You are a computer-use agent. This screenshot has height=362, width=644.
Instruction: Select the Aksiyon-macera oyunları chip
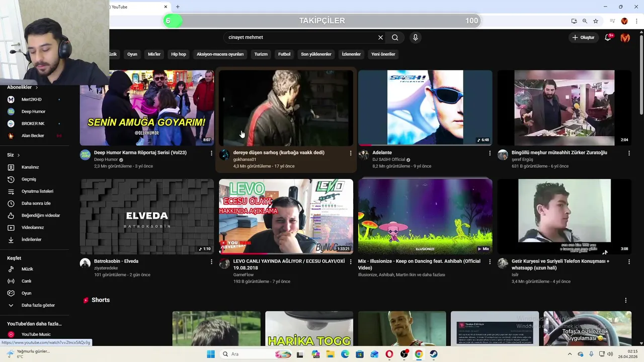click(220, 54)
